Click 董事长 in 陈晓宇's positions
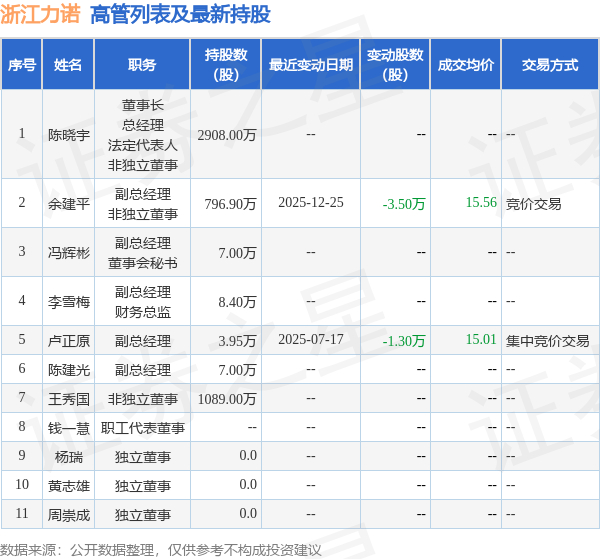The image size is (600, 559). click(142, 105)
